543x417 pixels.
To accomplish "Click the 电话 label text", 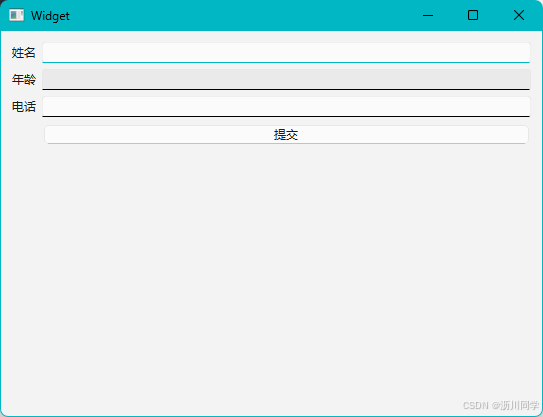I will (24, 107).
